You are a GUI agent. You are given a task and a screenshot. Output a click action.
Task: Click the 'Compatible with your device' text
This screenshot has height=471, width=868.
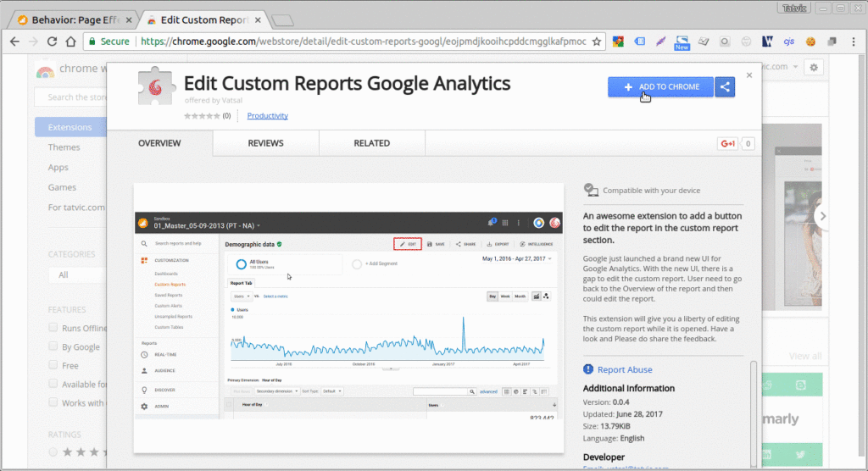tap(652, 191)
